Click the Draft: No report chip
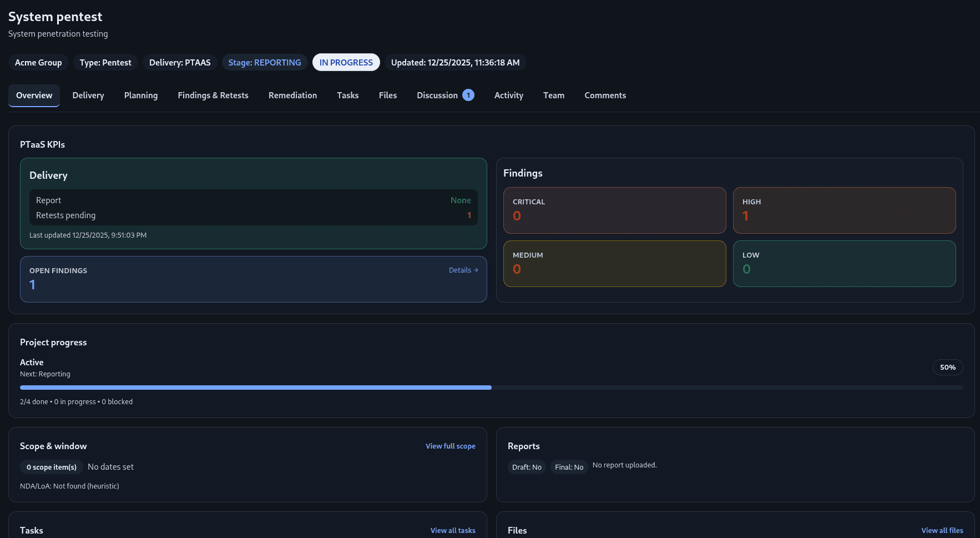This screenshot has width=980, height=538. point(526,467)
